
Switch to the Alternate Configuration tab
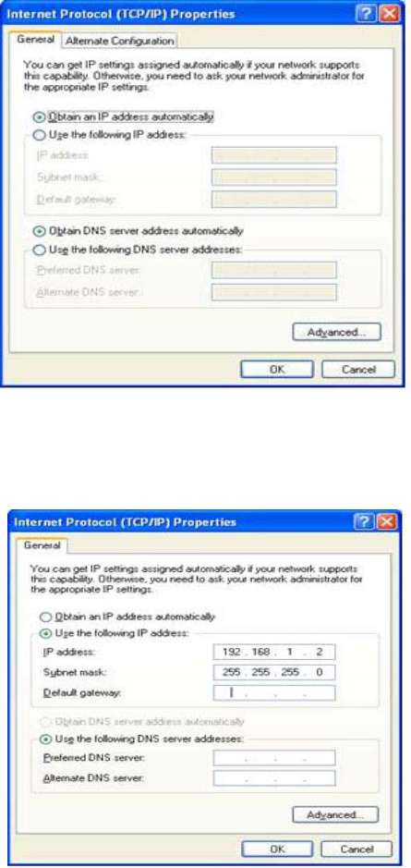119,41
